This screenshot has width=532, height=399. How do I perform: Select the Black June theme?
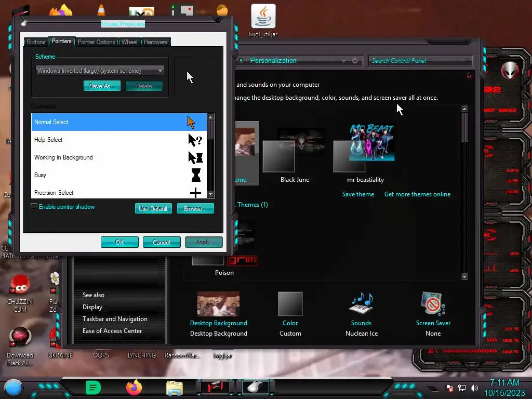pyautogui.click(x=295, y=154)
